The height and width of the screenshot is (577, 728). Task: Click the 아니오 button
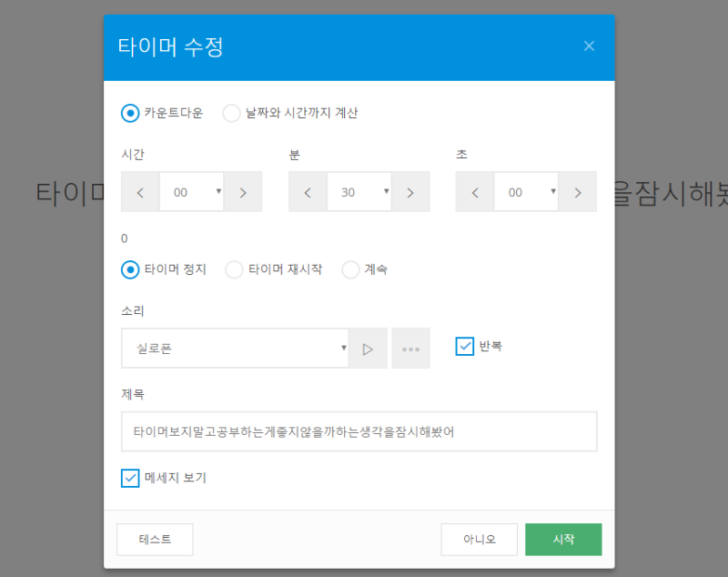click(x=480, y=539)
